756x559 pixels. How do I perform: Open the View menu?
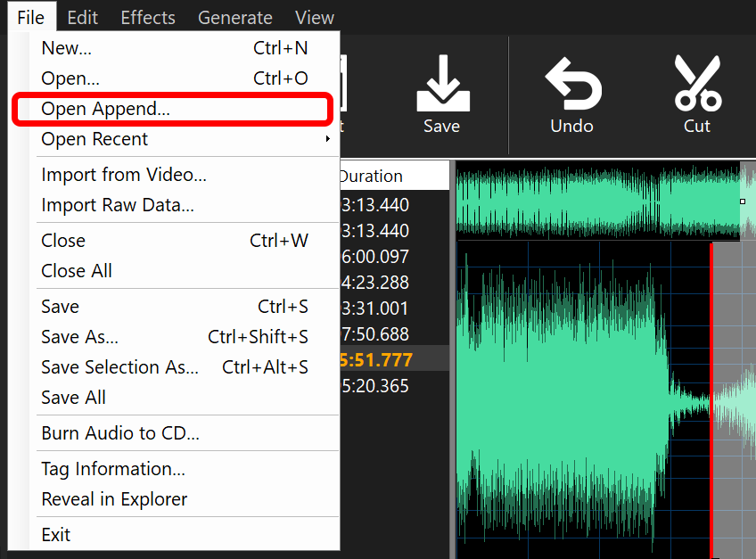coord(315,17)
